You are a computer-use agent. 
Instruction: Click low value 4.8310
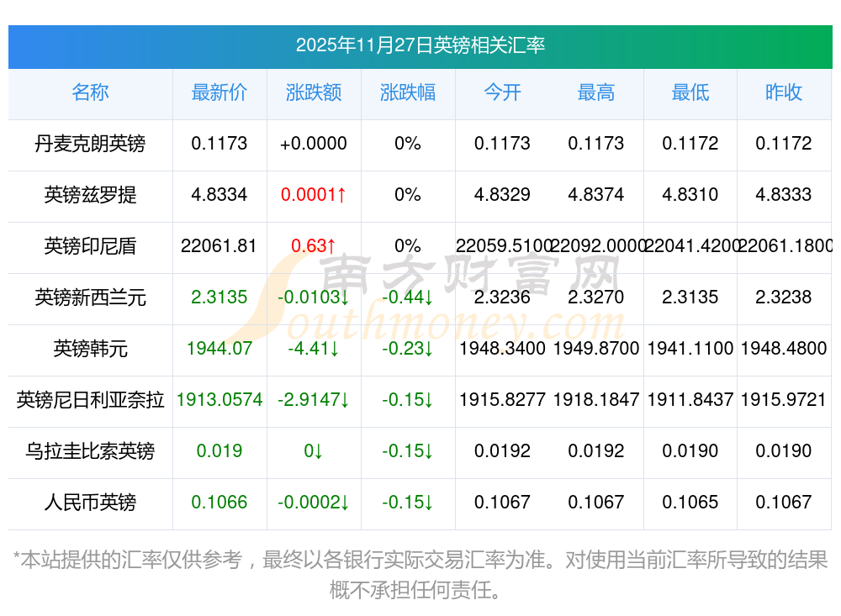point(690,195)
